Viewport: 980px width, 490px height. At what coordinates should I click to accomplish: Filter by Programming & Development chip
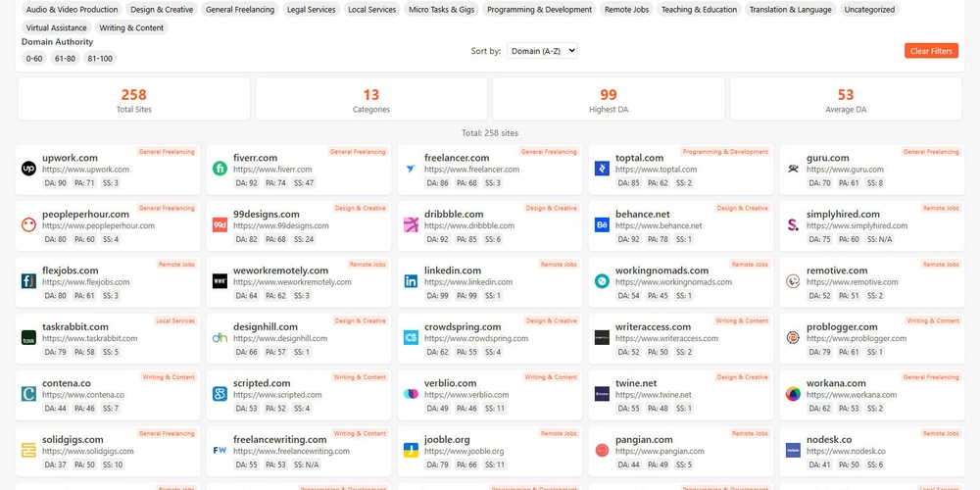pos(539,10)
